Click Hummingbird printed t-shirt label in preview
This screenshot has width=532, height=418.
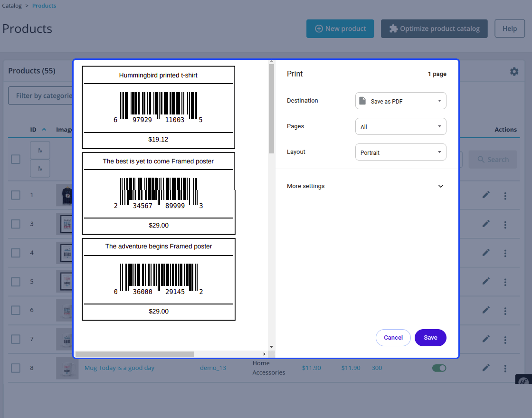(158, 76)
